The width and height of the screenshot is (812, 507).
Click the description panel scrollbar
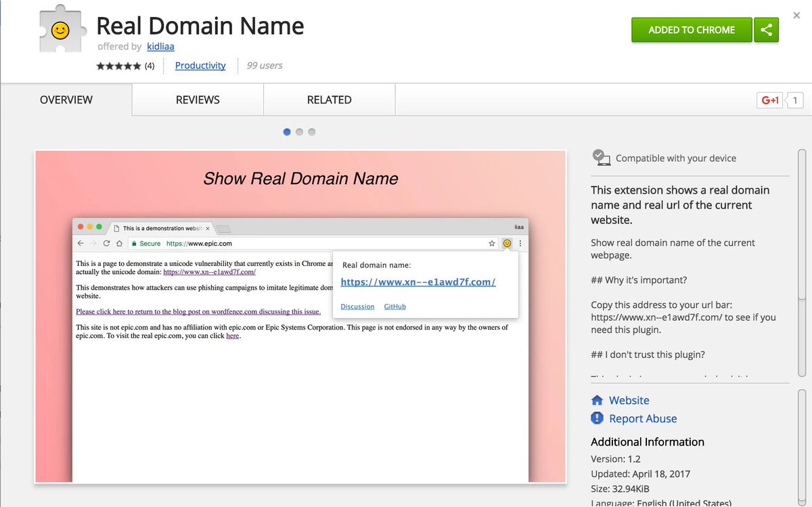click(802, 262)
